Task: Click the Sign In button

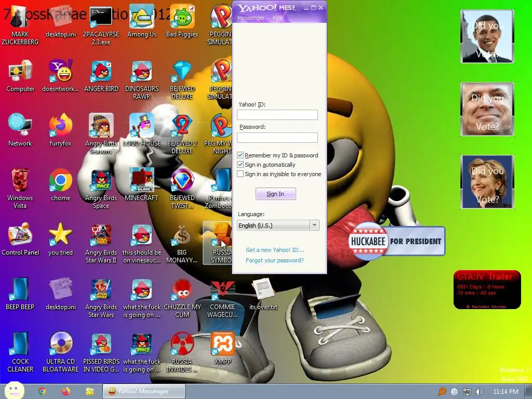Action: coord(275,194)
